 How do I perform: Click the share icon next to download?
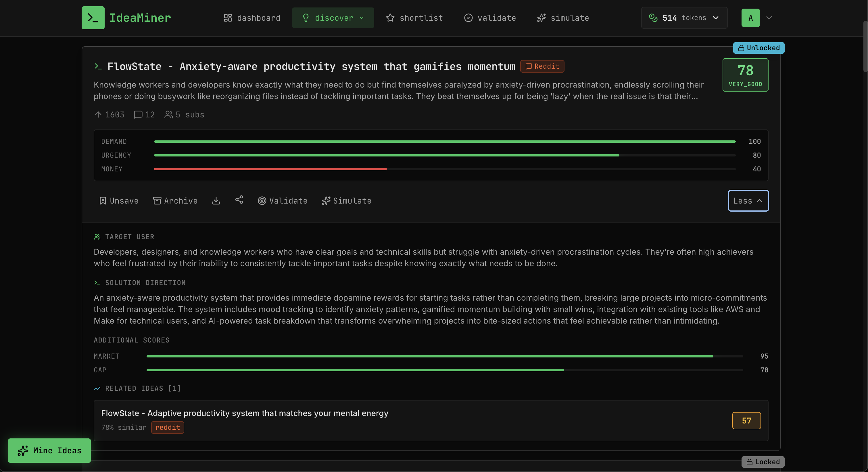click(x=239, y=200)
